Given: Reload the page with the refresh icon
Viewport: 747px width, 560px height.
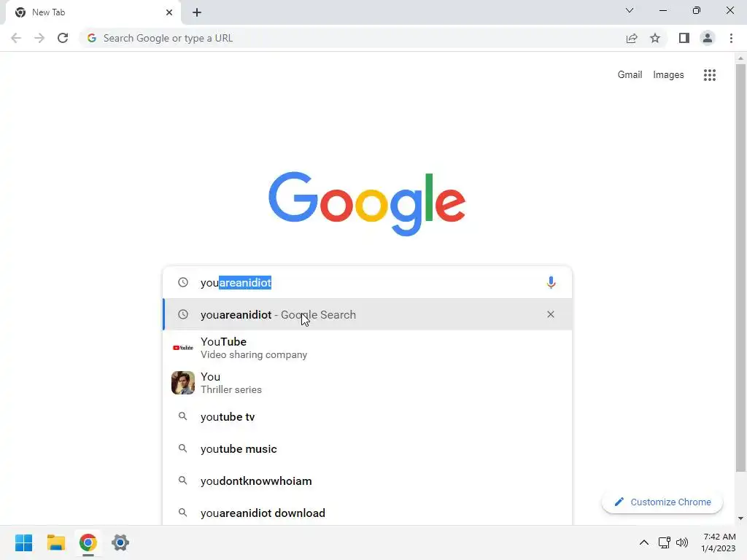Looking at the screenshot, I should click(x=63, y=38).
